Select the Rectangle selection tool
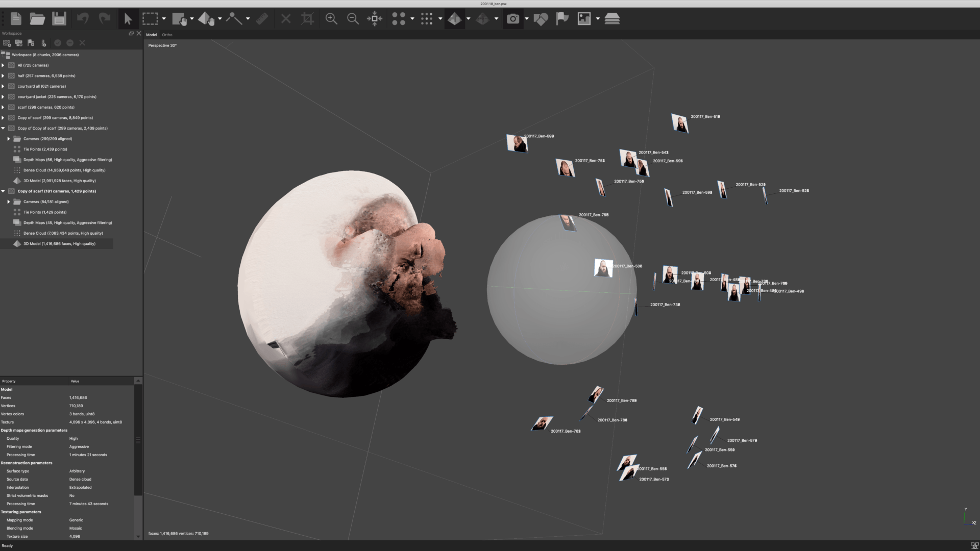Image resolution: width=980 pixels, height=551 pixels. click(150, 19)
